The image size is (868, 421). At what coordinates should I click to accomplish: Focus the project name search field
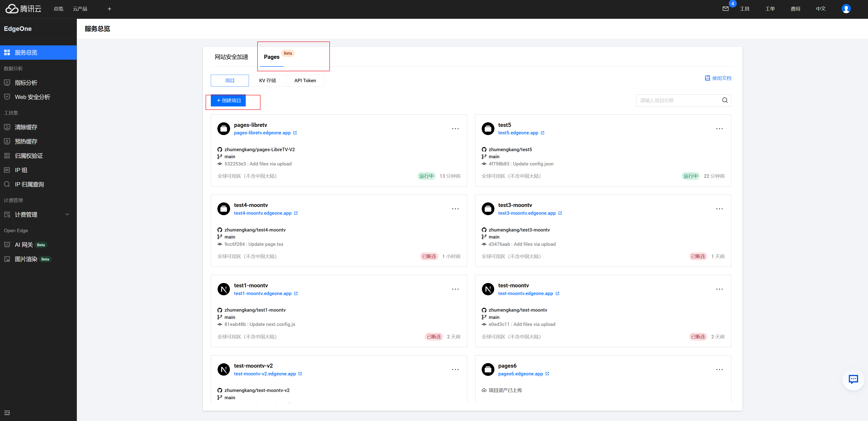coord(683,100)
